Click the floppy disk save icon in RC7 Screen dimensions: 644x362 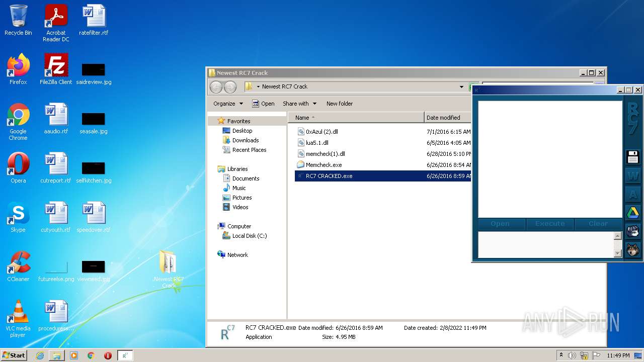tap(632, 157)
